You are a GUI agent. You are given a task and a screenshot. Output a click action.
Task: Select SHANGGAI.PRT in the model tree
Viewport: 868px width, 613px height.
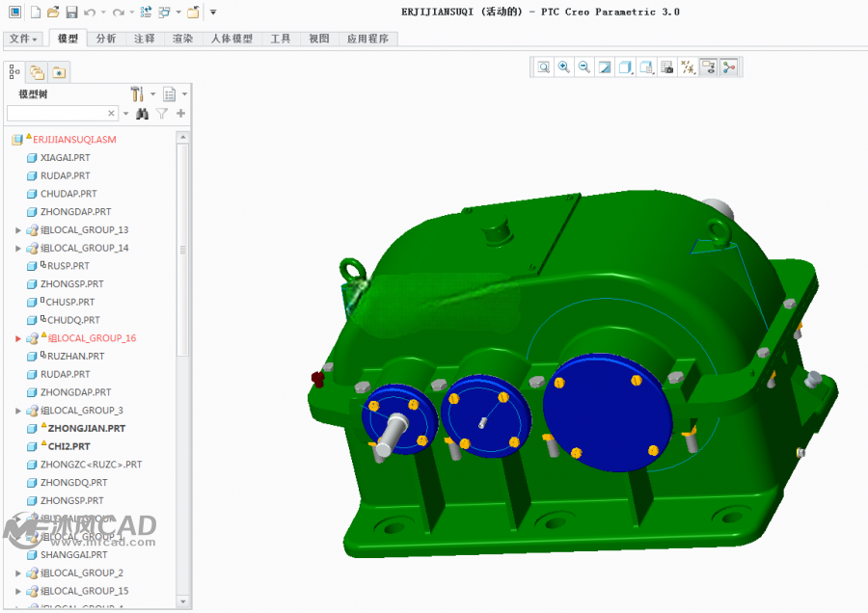[73, 555]
